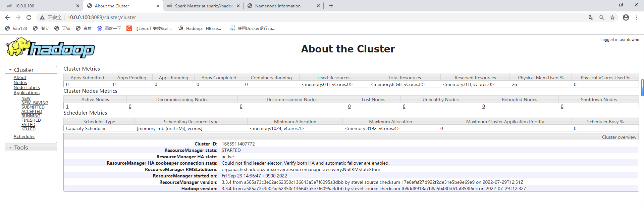
Task: Bookmark this page with the star icon
Action: (612, 17)
